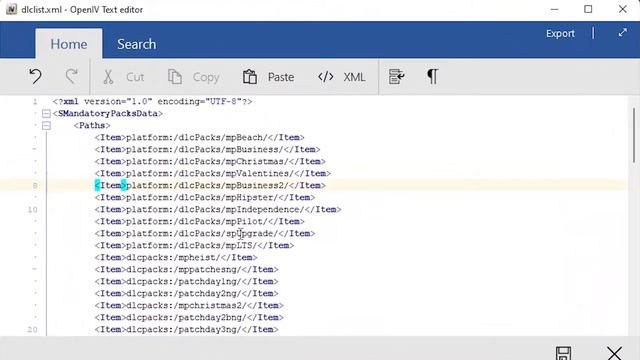Click the mpBeach item line
Image resolution: width=640 pixels, height=360 pixels.
click(x=200, y=138)
